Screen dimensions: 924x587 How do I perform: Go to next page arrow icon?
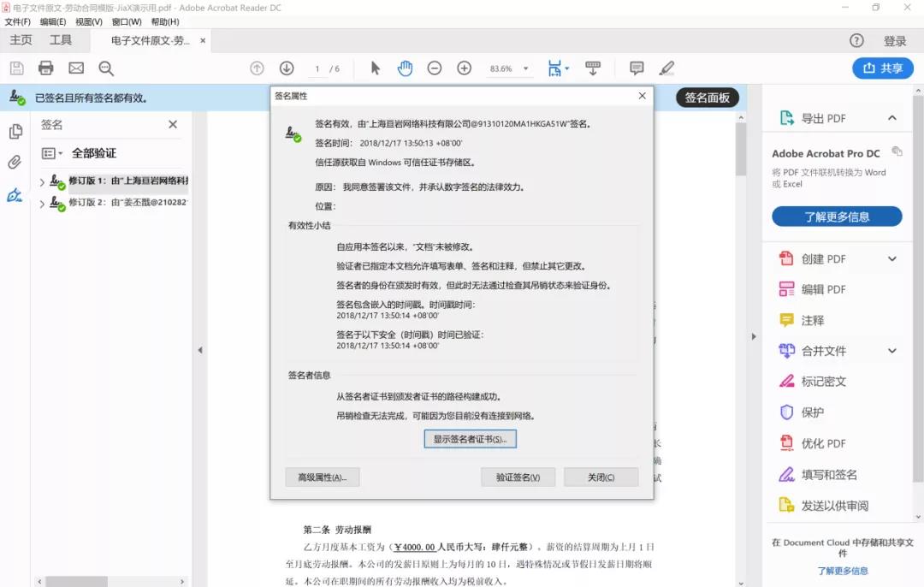pos(287,68)
